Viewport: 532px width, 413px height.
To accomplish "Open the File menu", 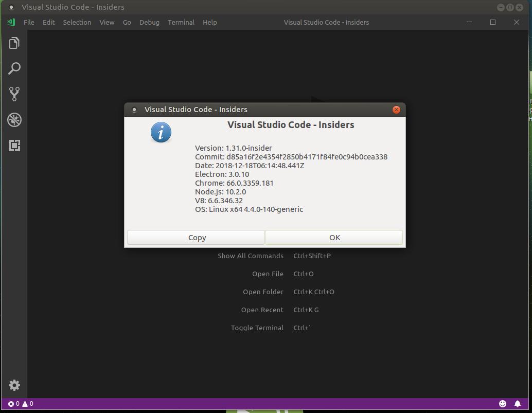I will (29, 22).
